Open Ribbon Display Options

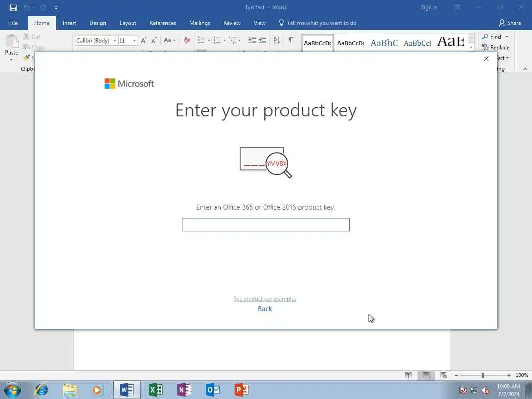tap(457, 7)
